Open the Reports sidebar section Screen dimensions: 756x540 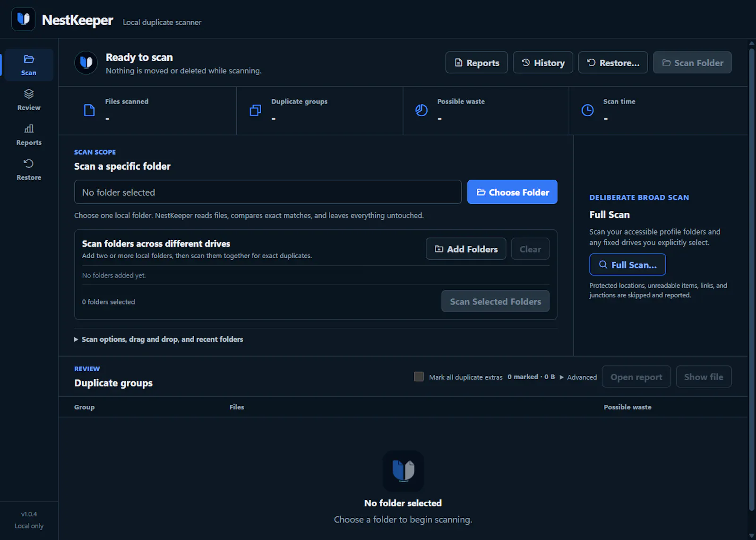pos(29,135)
